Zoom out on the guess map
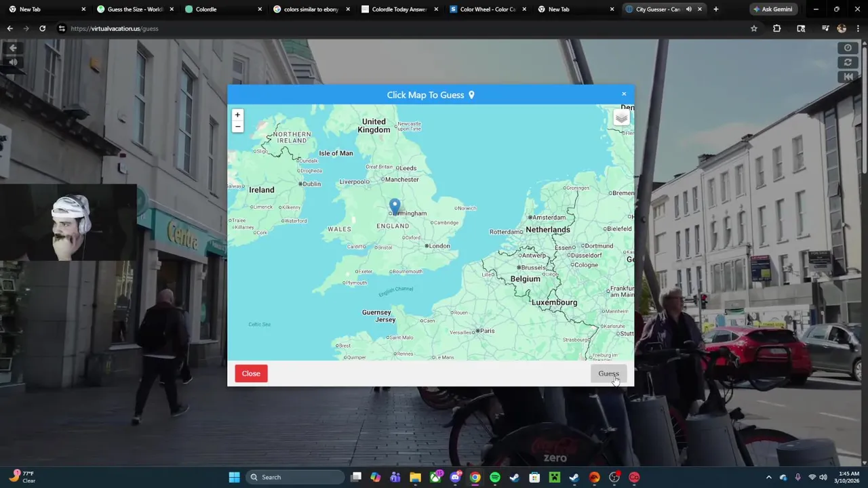The height and width of the screenshot is (488, 868). coord(237,127)
